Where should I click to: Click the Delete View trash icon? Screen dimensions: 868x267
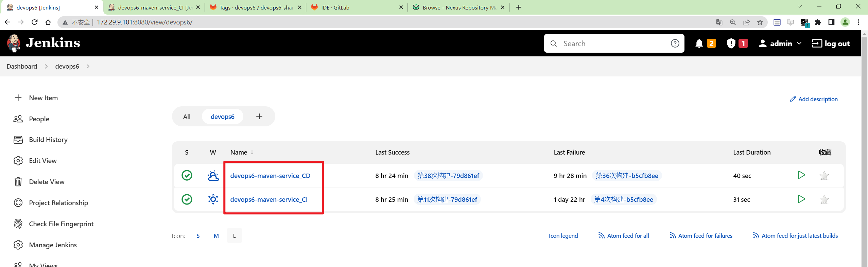pyautogui.click(x=18, y=182)
